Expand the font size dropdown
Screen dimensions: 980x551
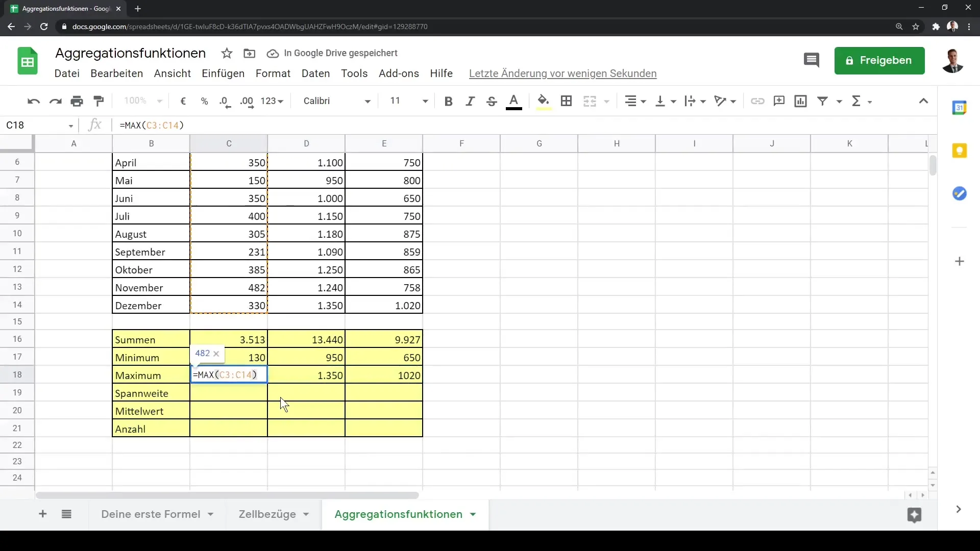[425, 101]
